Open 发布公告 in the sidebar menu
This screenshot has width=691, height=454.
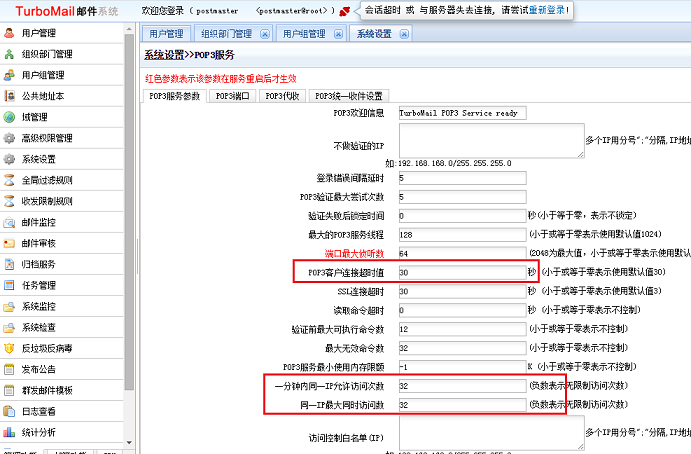[x=39, y=369]
